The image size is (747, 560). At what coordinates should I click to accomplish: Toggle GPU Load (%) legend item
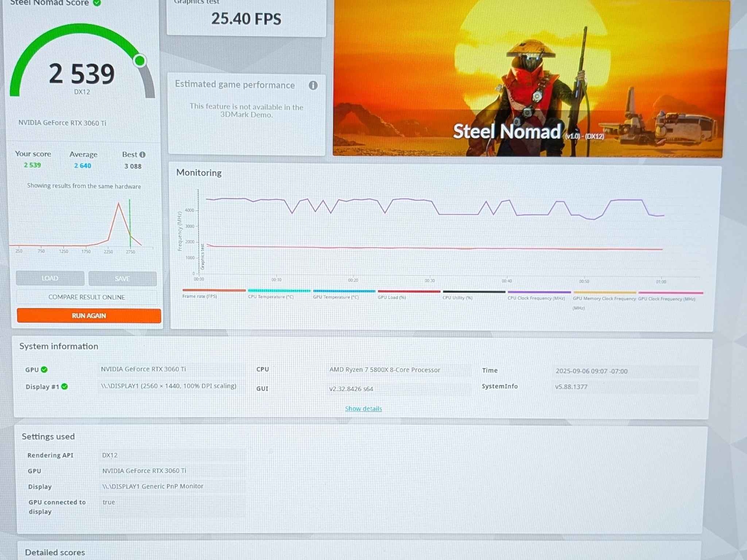point(409,295)
